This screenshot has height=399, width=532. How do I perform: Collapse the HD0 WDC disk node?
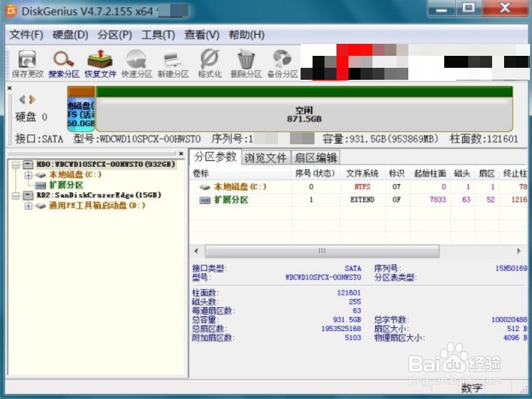[x=15, y=165]
